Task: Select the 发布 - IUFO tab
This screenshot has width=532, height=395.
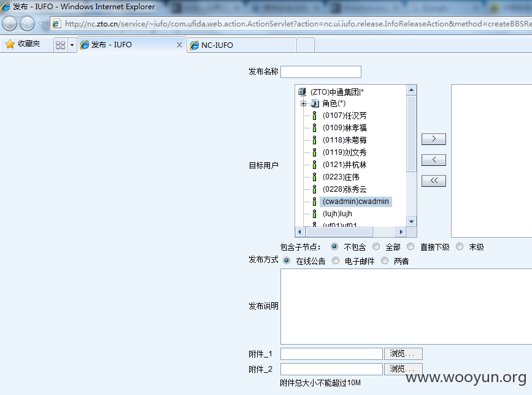Action: (x=132, y=45)
